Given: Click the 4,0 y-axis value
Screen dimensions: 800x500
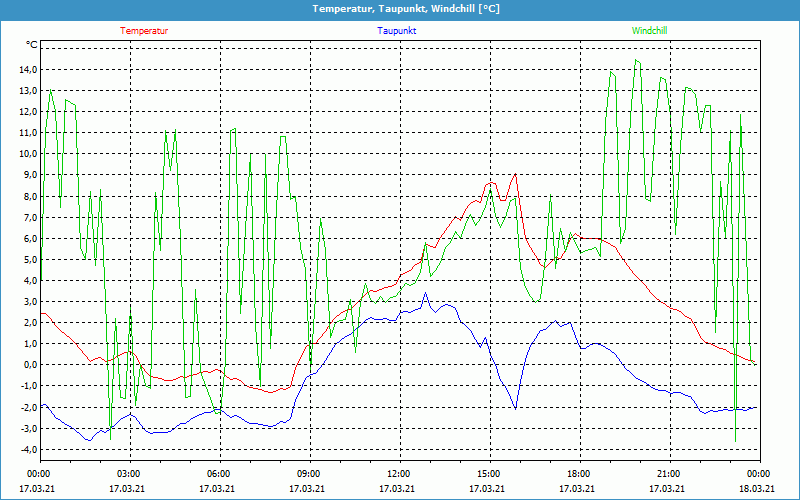Looking at the screenshot, I should (31, 281).
